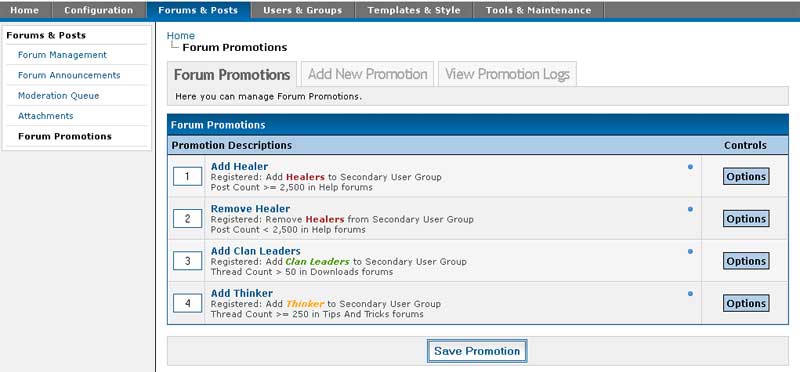
Task: Click the blue dot in Add Clan Leaders row
Action: (x=690, y=252)
